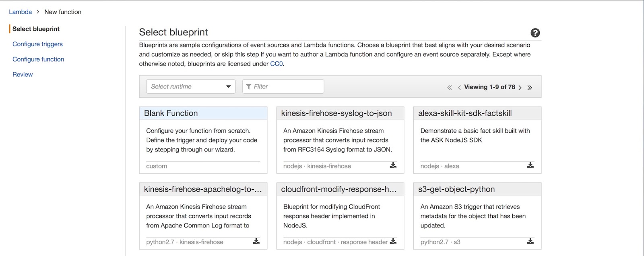This screenshot has width=644, height=256.
Task: Go to the Configure function step
Action: pyautogui.click(x=38, y=59)
